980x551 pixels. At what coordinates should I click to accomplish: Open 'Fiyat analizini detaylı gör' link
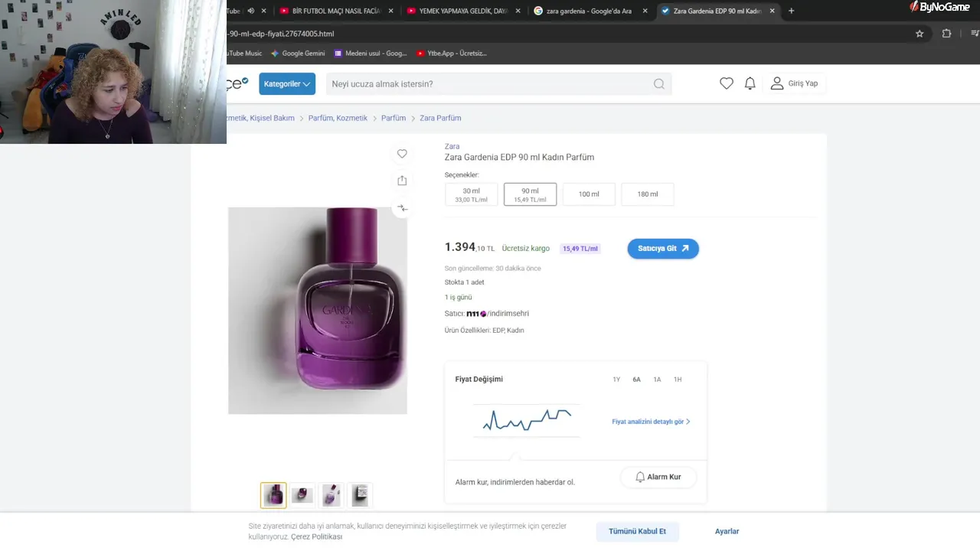[x=651, y=422]
